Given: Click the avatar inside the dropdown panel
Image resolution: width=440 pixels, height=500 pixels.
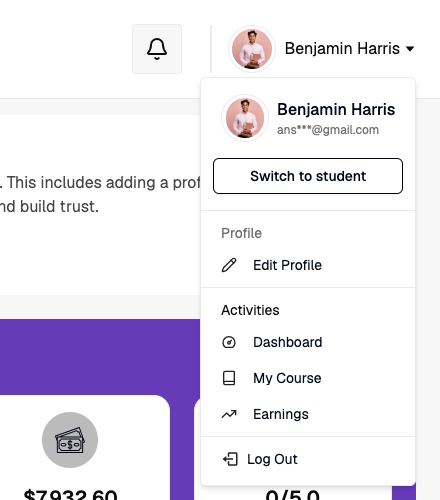Looking at the screenshot, I should [245, 118].
